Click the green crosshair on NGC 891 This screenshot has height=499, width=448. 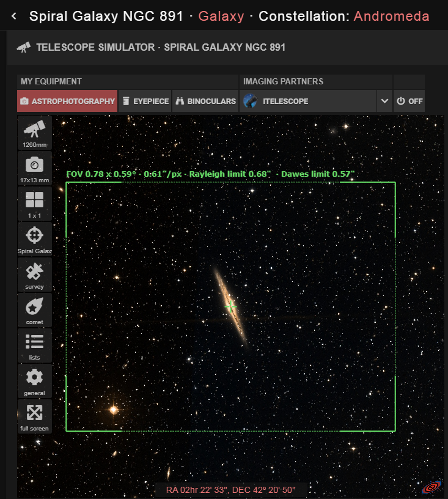click(230, 307)
